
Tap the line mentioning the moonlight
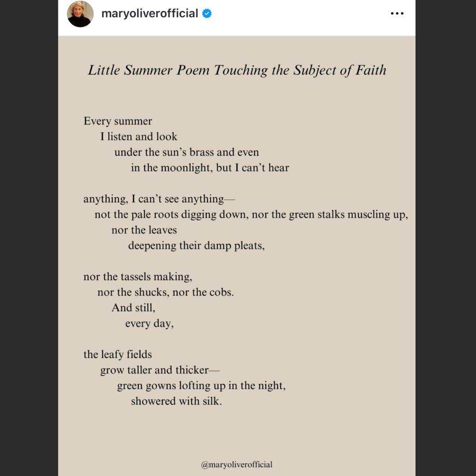click(210, 167)
